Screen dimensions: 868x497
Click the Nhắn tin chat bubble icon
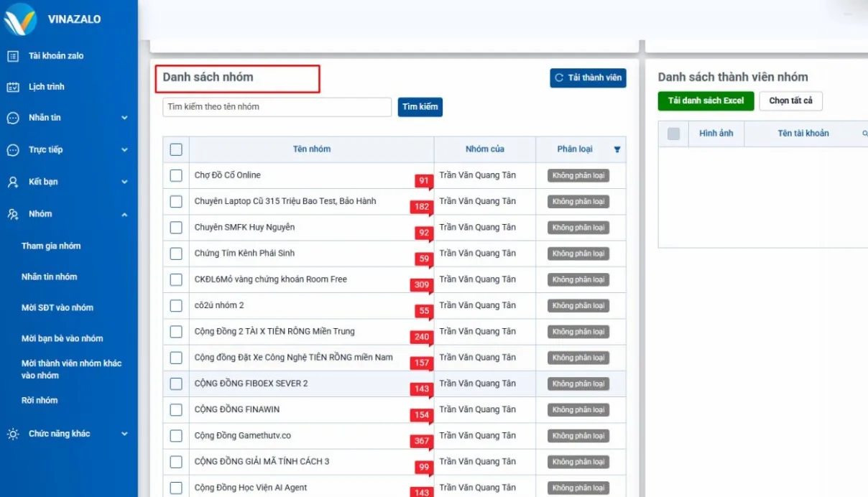tap(13, 118)
